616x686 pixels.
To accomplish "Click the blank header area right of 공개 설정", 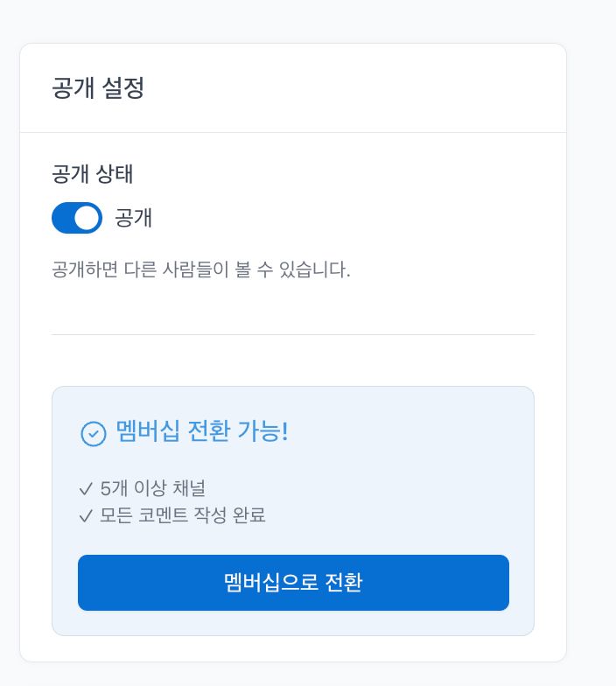I will 367,88.
